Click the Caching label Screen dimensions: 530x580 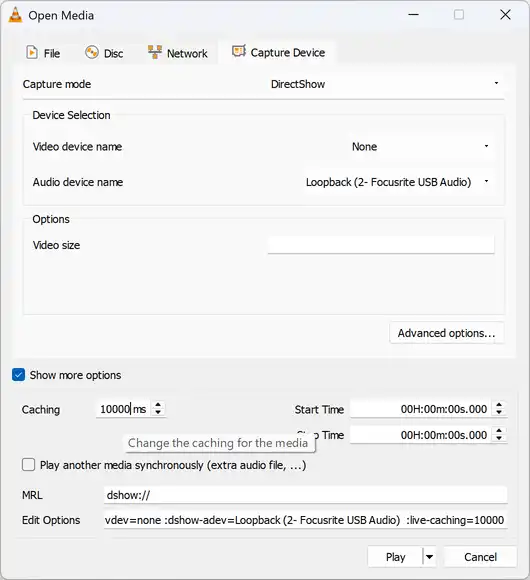pyautogui.click(x=41, y=409)
